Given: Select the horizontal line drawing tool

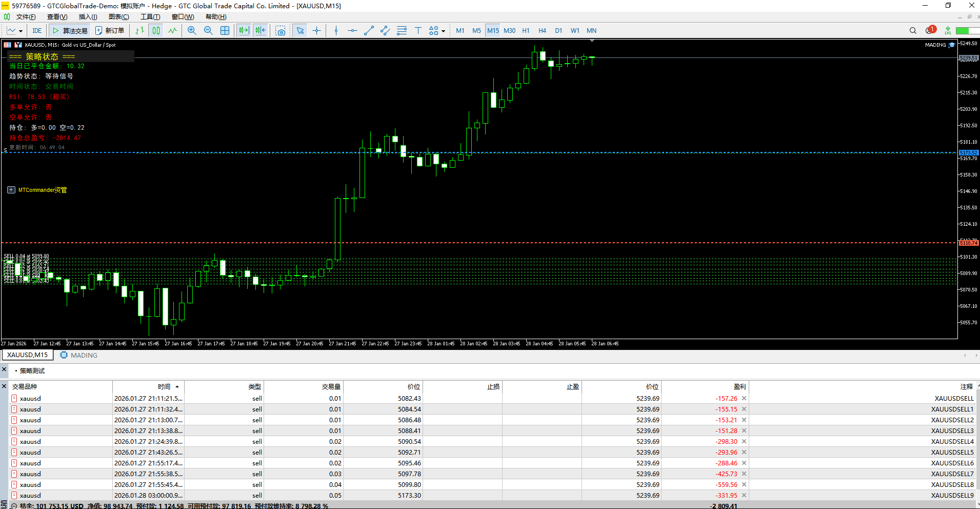Looking at the screenshot, I should (352, 31).
